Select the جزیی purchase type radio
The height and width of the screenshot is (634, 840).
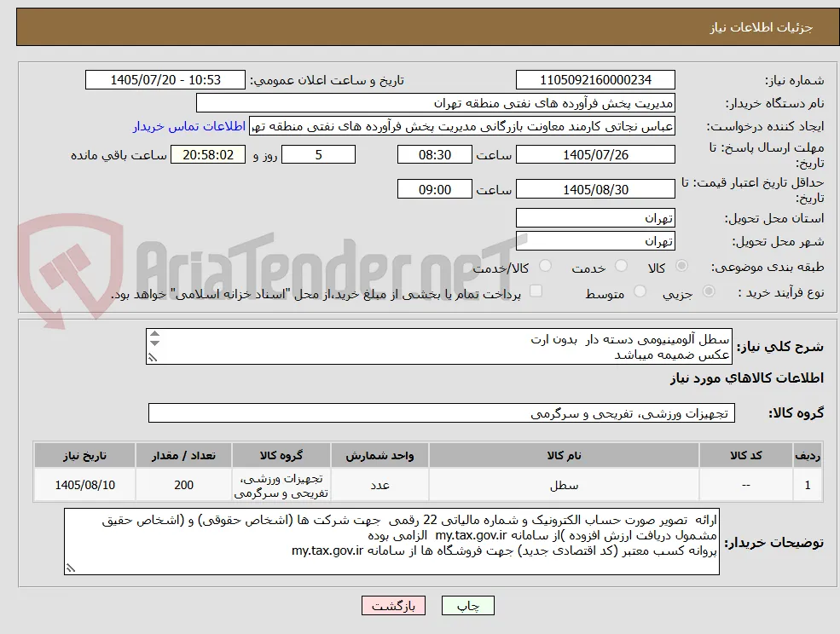[708, 291]
